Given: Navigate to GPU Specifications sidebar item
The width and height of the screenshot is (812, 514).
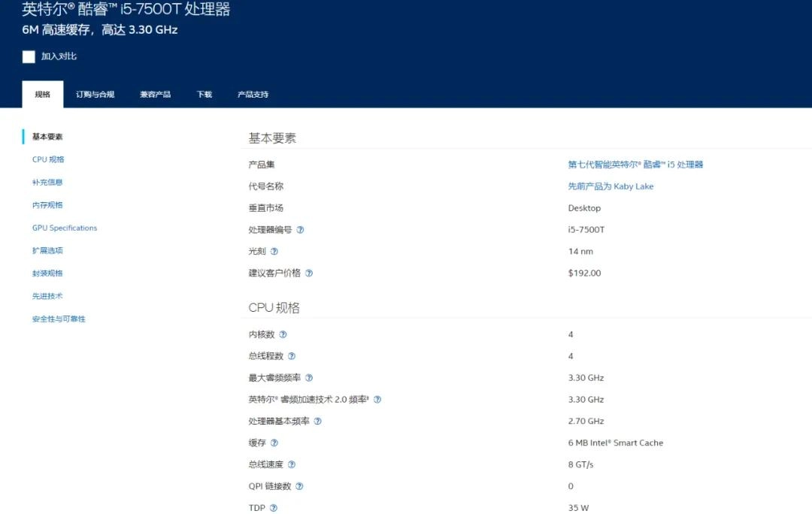Looking at the screenshot, I should pos(65,228).
